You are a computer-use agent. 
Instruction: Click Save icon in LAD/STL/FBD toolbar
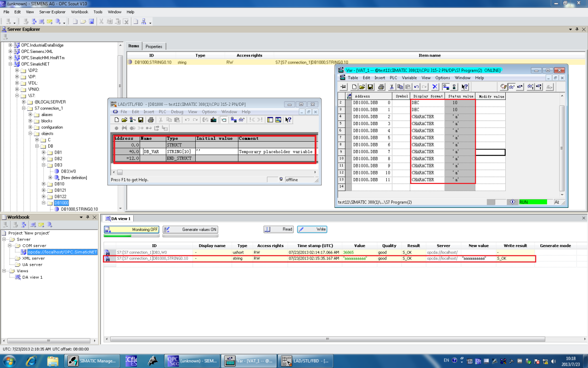coord(141,120)
